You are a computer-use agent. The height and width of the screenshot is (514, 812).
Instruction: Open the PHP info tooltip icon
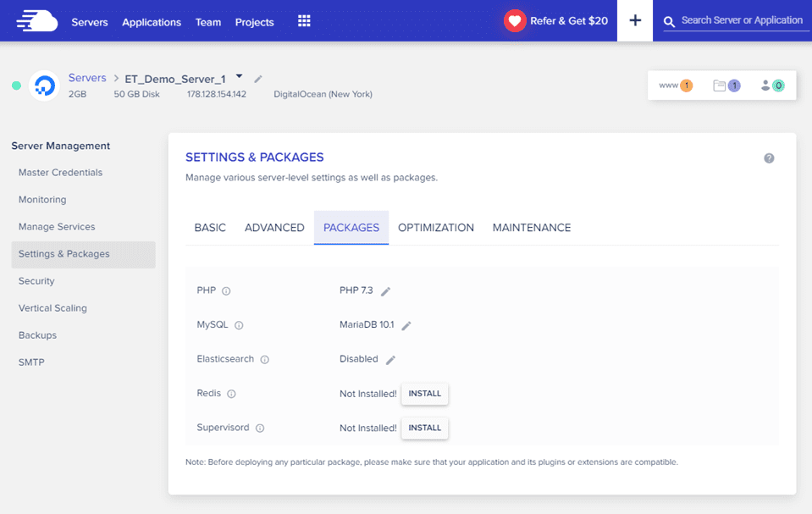pyautogui.click(x=227, y=290)
